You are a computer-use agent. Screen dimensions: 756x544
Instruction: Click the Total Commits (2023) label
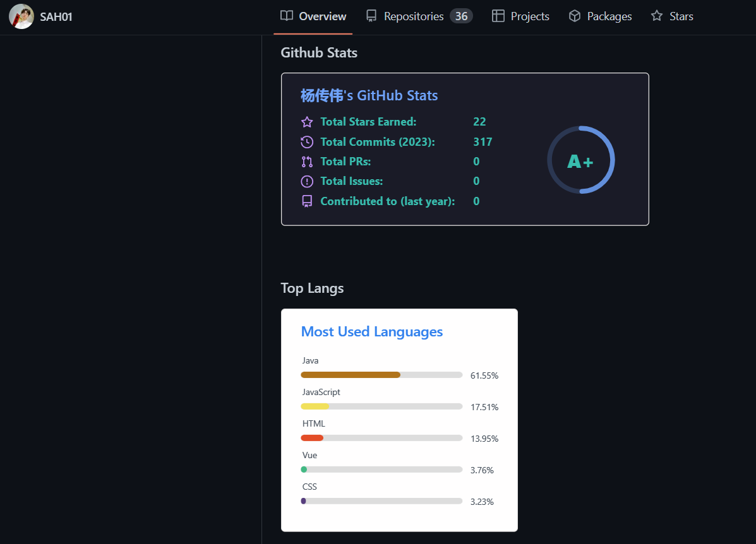[378, 142]
